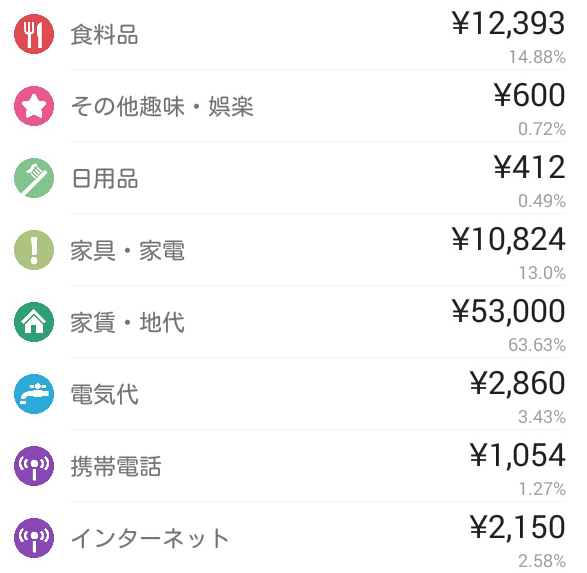The image size is (587, 573).
Task: Select the 携帯電話 category label
Action: pyautogui.click(x=116, y=466)
